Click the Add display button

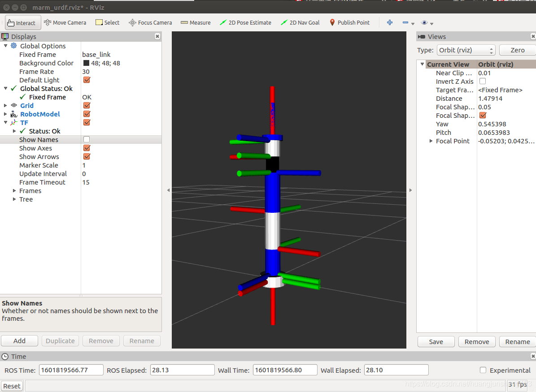pos(19,341)
